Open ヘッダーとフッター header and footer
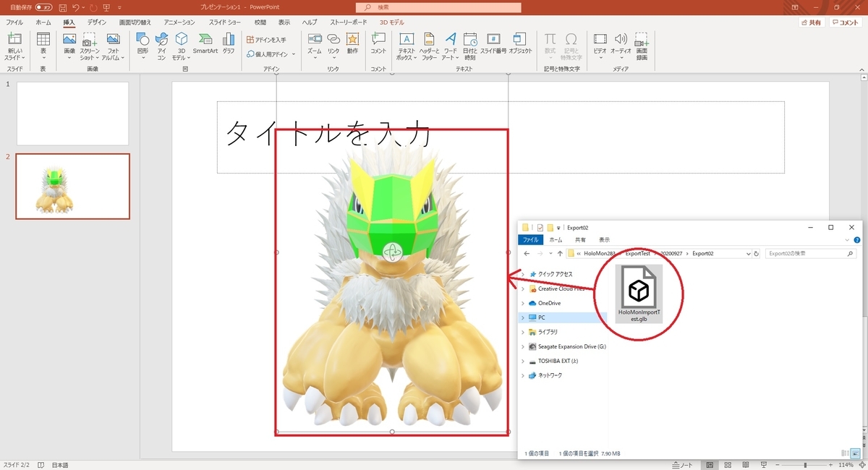 (x=428, y=46)
